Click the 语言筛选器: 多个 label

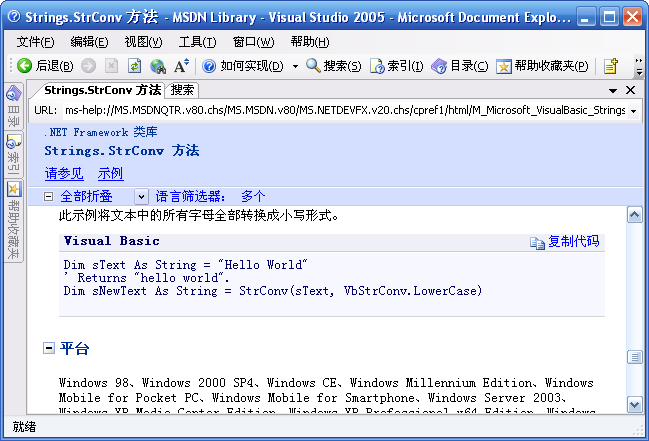(x=210, y=196)
